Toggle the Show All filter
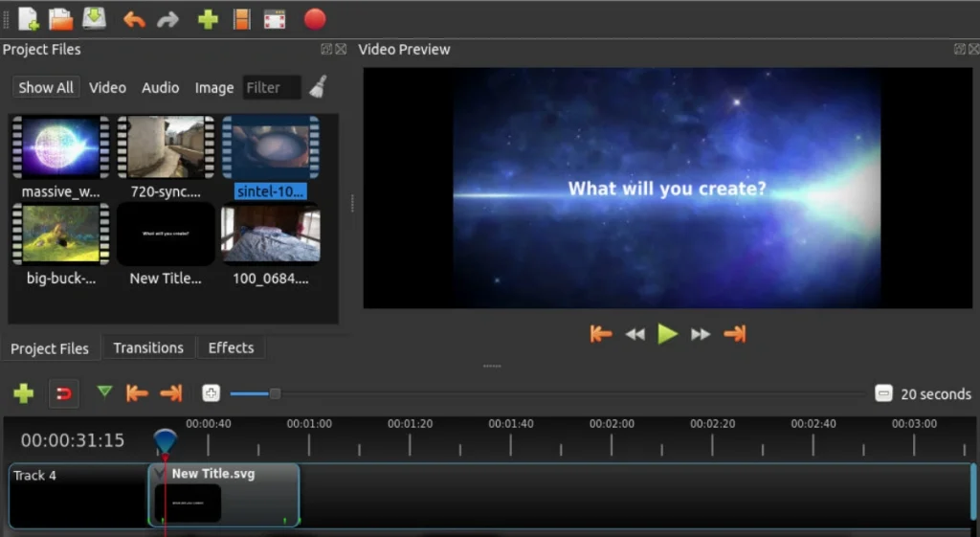 pyautogui.click(x=46, y=87)
